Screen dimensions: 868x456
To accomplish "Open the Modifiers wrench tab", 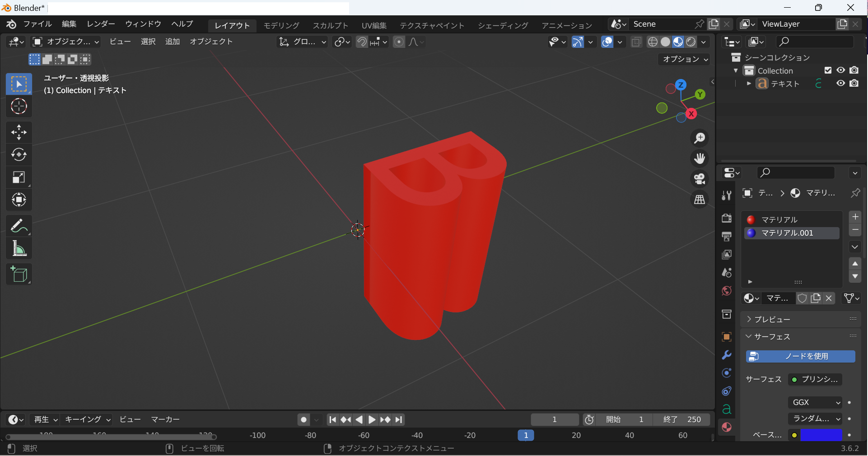I will [727, 355].
